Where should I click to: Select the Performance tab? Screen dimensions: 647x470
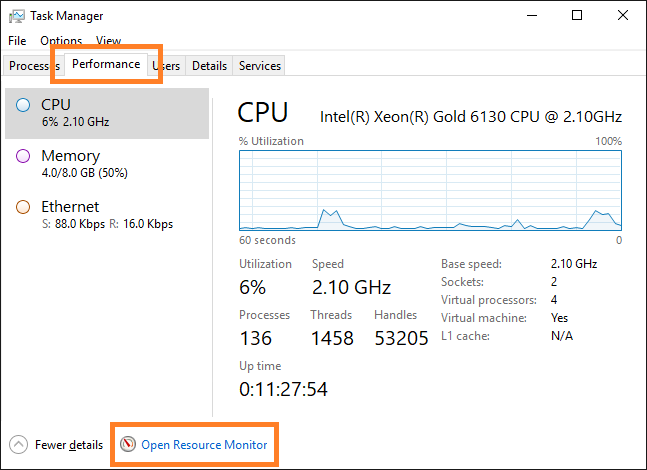[106, 64]
